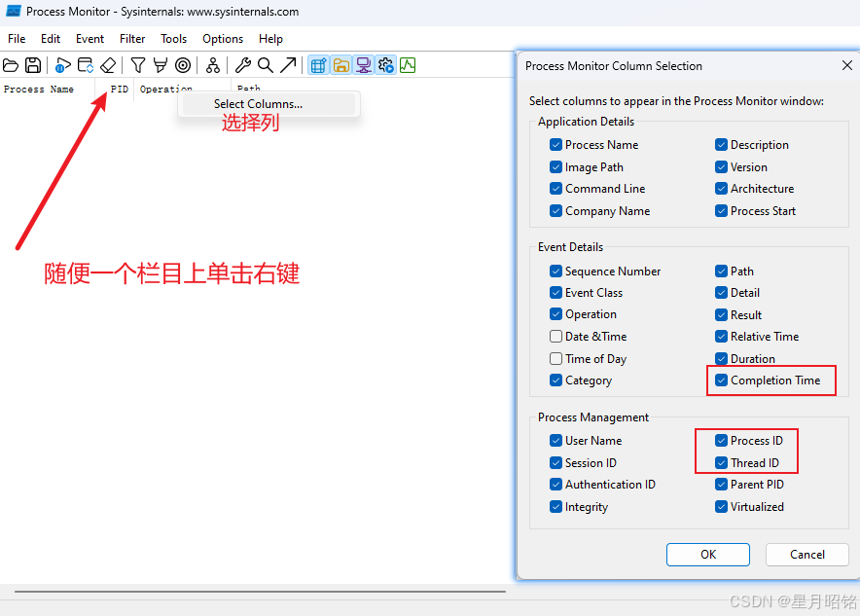Uncheck the Sequence Number checkbox

click(x=555, y=271)
